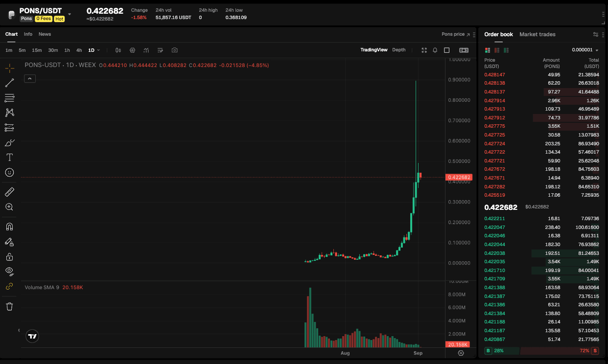Open the candlestick chart type selector
Image resolution: width=608 pixels, height=364 pixels.
(118, 50)
